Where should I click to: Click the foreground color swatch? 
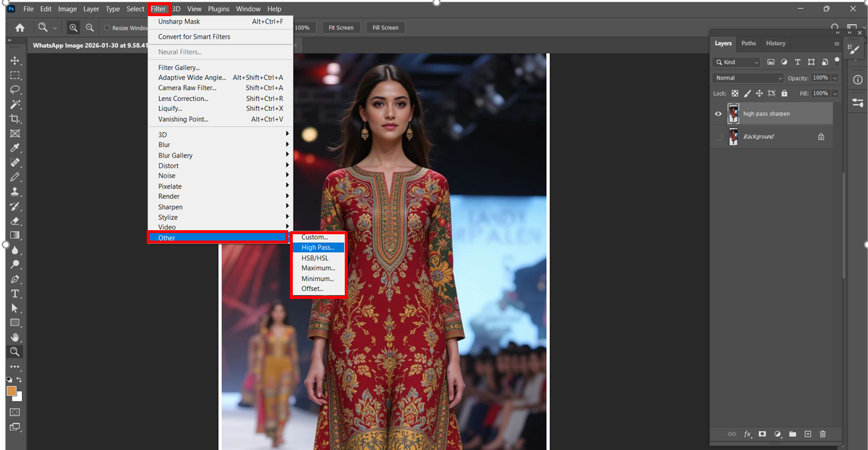11,391
